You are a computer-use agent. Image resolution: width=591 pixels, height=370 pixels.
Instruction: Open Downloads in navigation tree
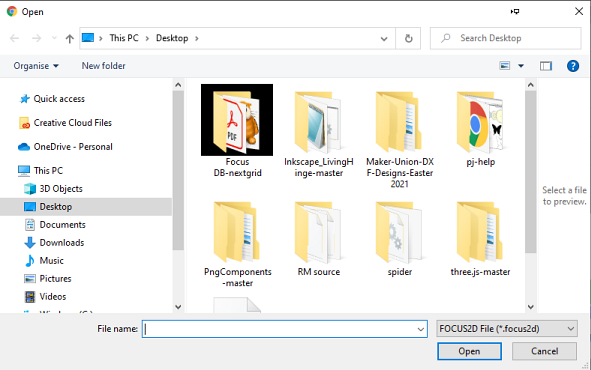(62, 243)
